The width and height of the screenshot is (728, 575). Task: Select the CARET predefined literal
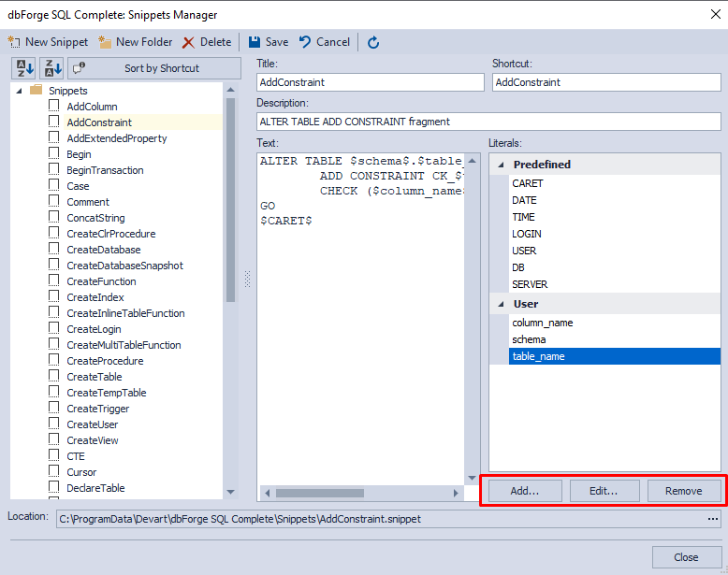coord(615,183)
